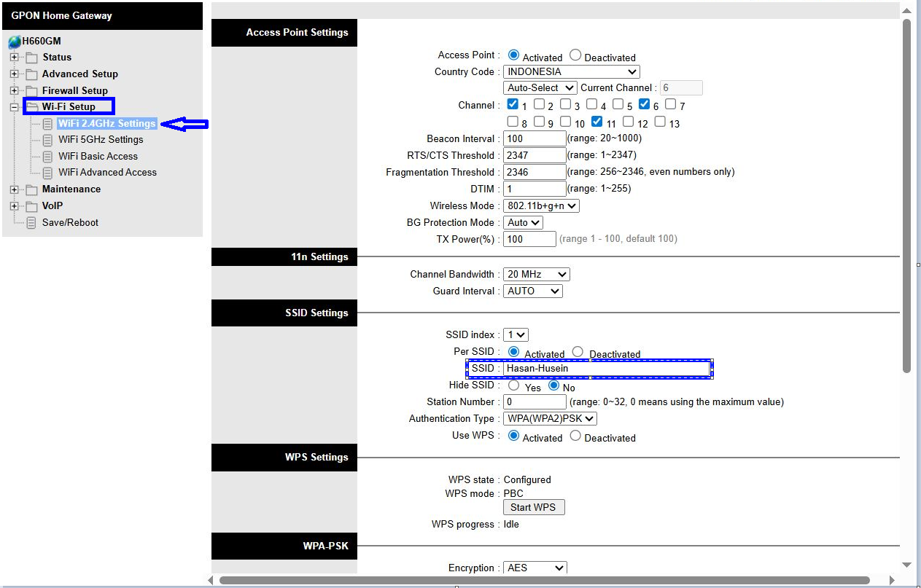This screenshot has height=588, width=921.
Task: Open the Country Code dropdown
Action: click(571, 71)
